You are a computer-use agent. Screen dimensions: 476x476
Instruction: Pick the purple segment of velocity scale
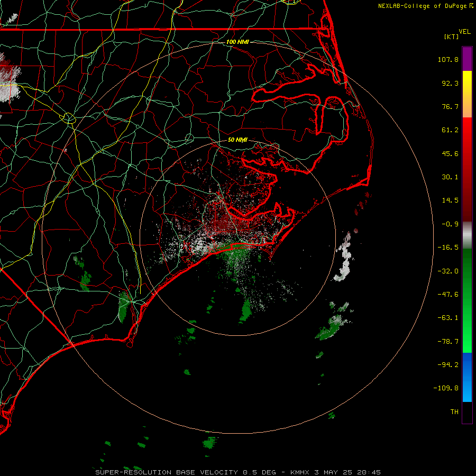(467, 59)
